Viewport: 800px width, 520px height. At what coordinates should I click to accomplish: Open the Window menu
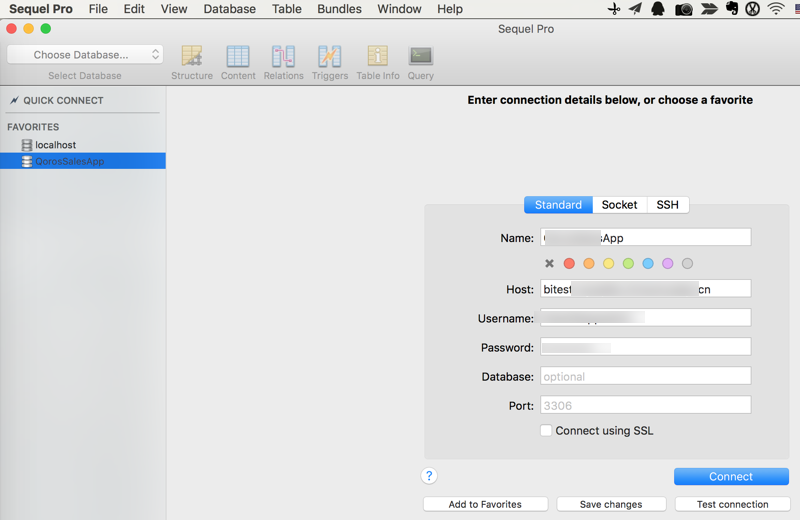399,9
